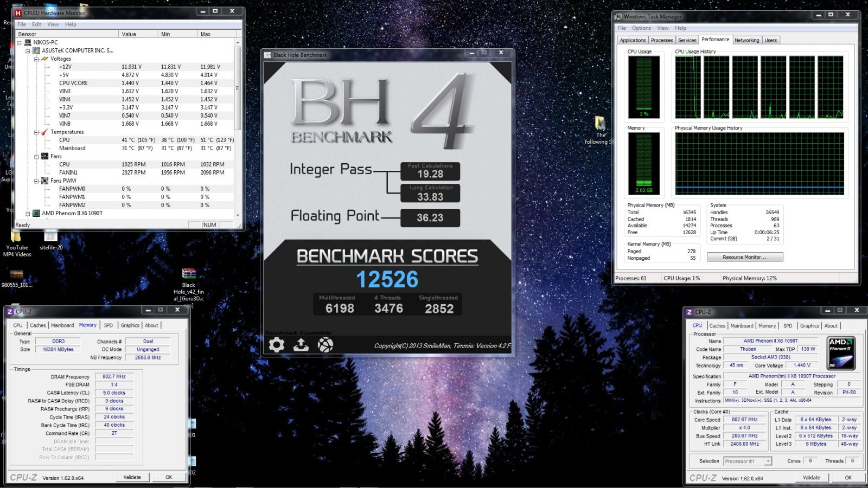This screenshot has height=488, width=868.
Task: Collapse the Fans PWM node in HWMonitor
Action: point(37,181)
